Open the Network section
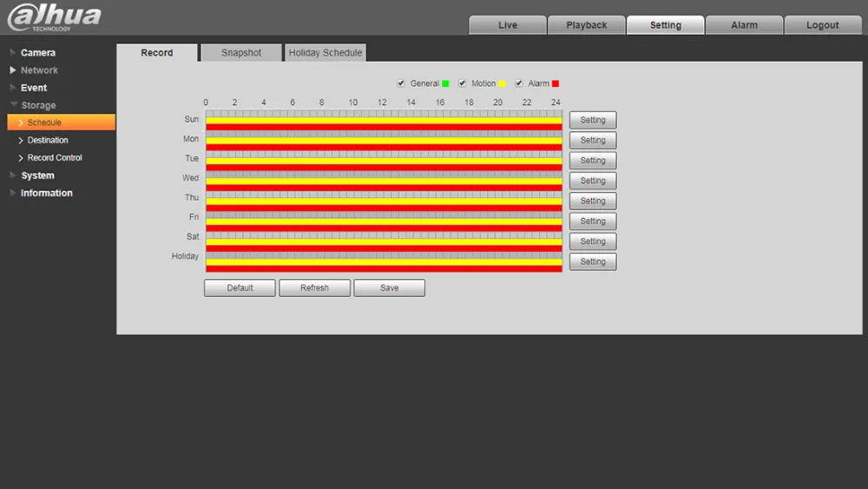Screen dimensions: 868x489 pyautogui.click(x=39, y=70)
